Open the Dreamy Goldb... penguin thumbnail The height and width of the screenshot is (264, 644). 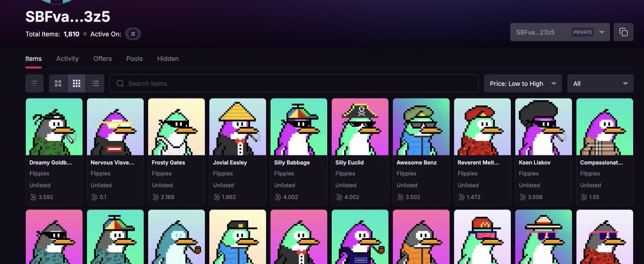pos(54,127)
